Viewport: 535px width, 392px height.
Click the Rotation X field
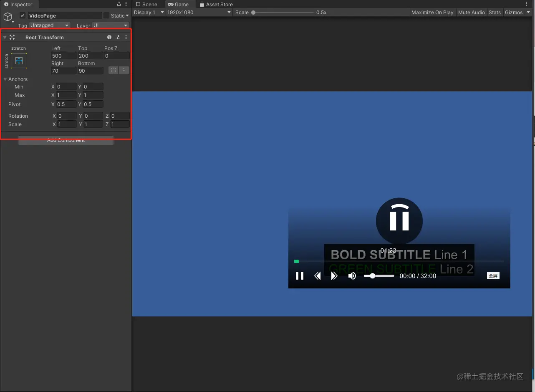67,116
